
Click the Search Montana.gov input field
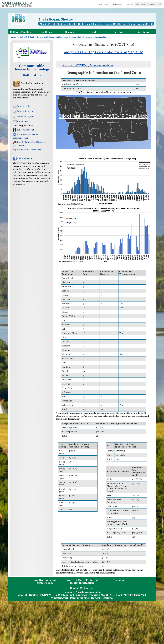tap(147, 4)
